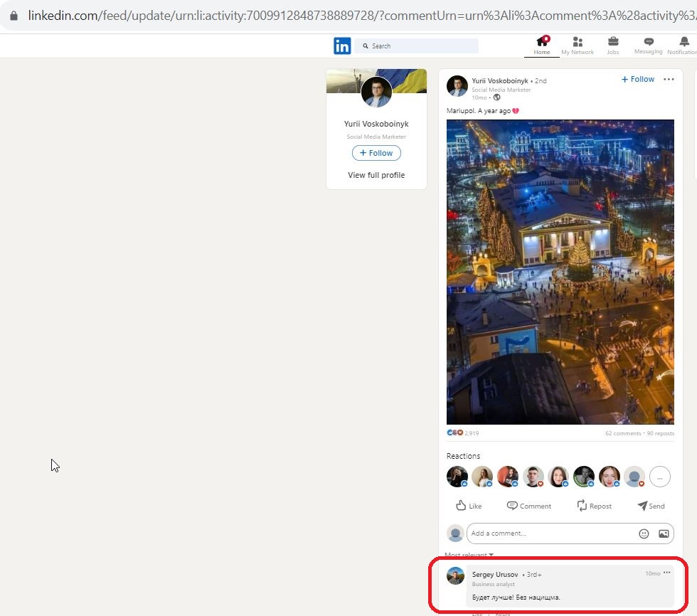Expand the Most relevant sort dropdown

click(469, 555)
